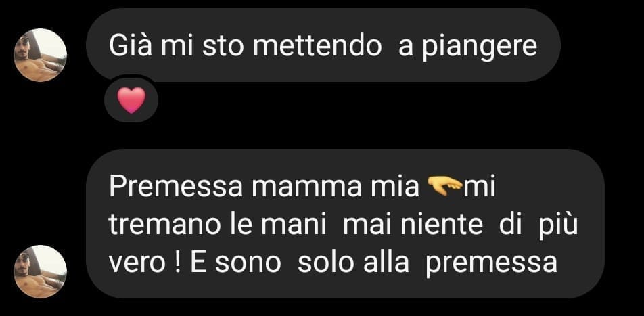Click the word 'mettendo' in first message

pos(317,46)
